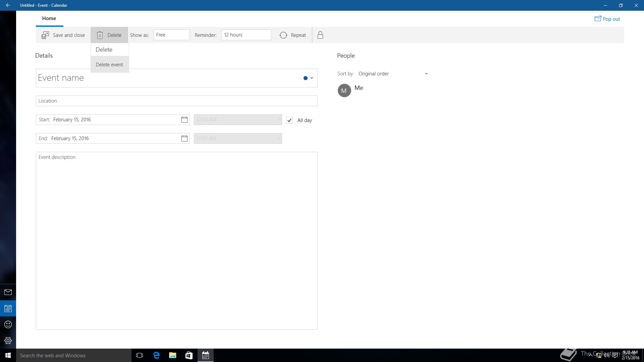644x362 pixels.
Task: Toggle the private lock icon
Action: click(320, 35)
